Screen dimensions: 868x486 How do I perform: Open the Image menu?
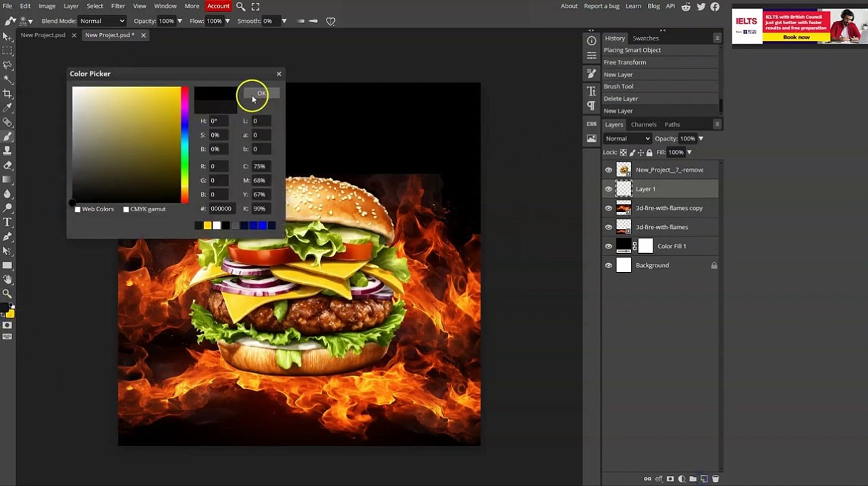click(x=47, y=6)
